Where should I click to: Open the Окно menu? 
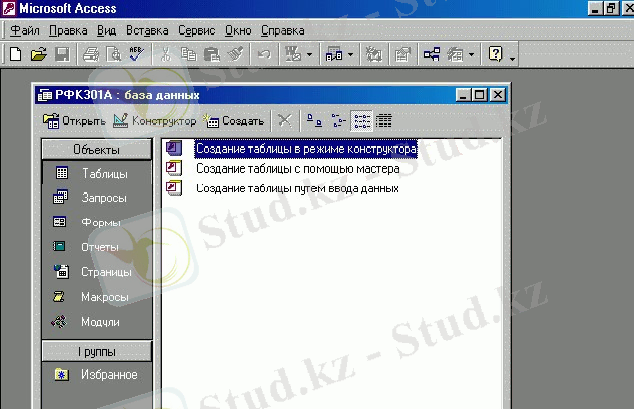pos(238,30)
